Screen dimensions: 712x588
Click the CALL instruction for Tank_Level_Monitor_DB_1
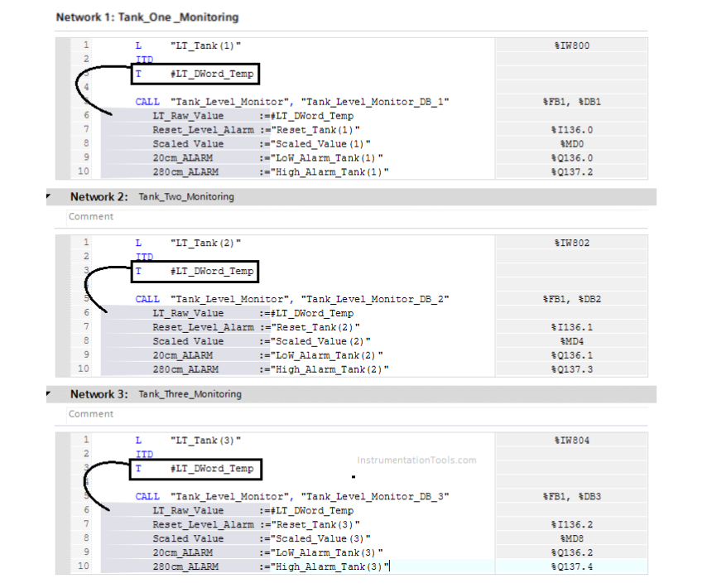pos(147,102)
